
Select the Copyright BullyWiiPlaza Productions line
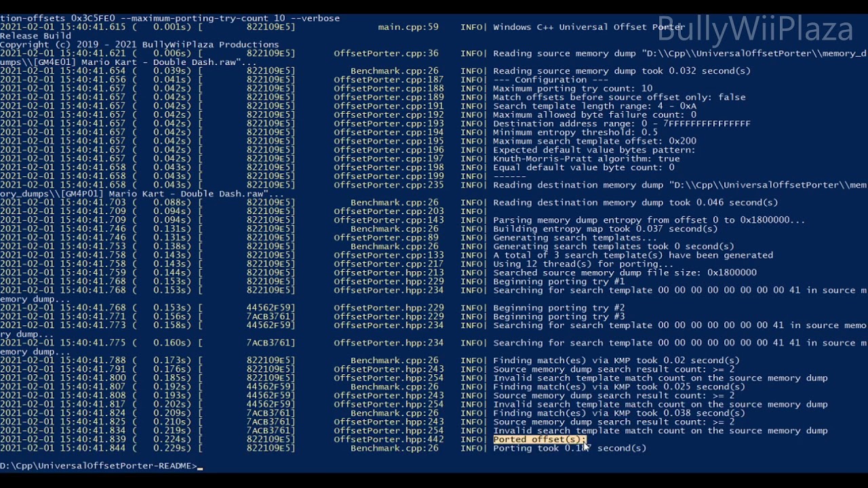(139, 45)
